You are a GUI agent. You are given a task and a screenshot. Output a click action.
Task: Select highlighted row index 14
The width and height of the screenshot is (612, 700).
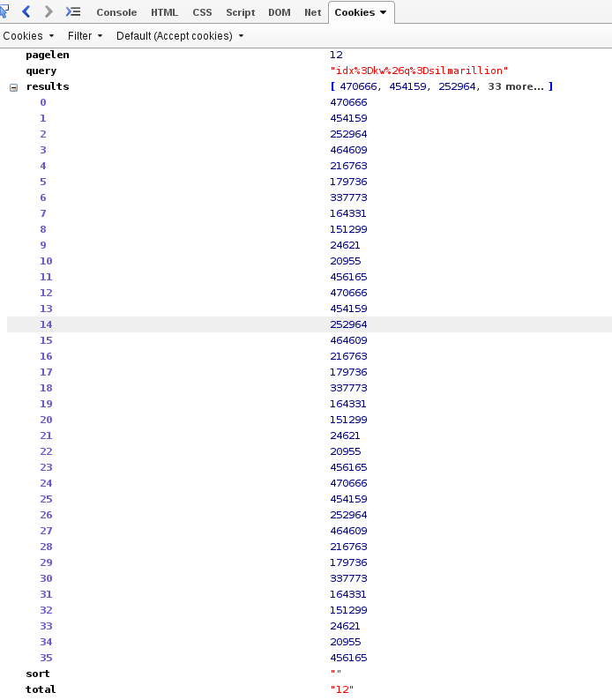point(46,324)
